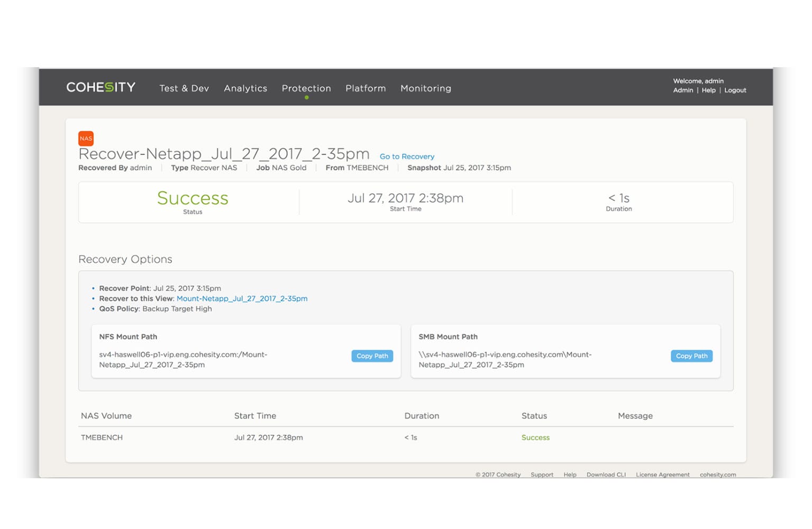Open the Test & Dev menu
Viewport: 812px width, 529px height.
point(184,88)
